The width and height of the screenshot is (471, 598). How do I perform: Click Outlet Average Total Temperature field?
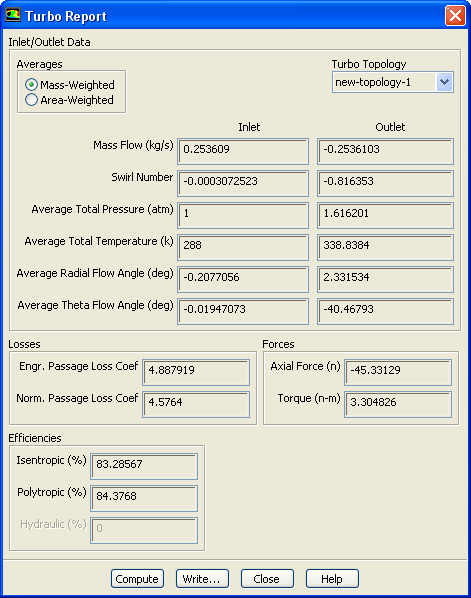tap(385, 248)
